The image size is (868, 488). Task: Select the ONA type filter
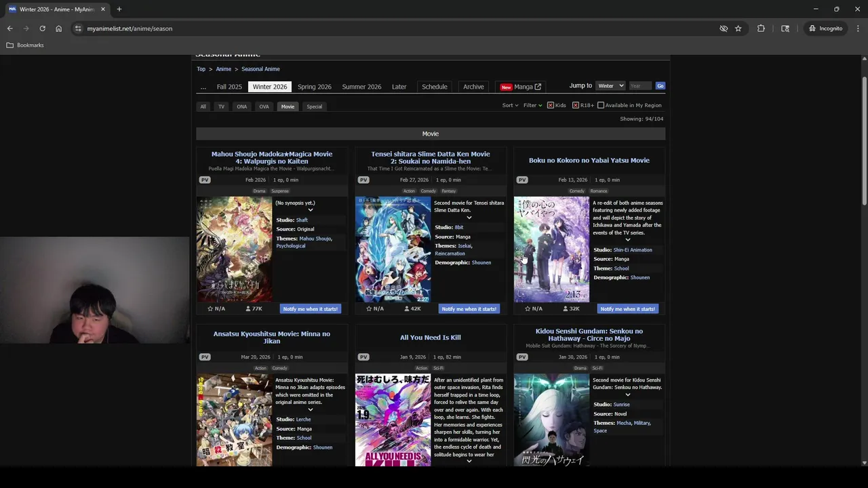[241, 106]
